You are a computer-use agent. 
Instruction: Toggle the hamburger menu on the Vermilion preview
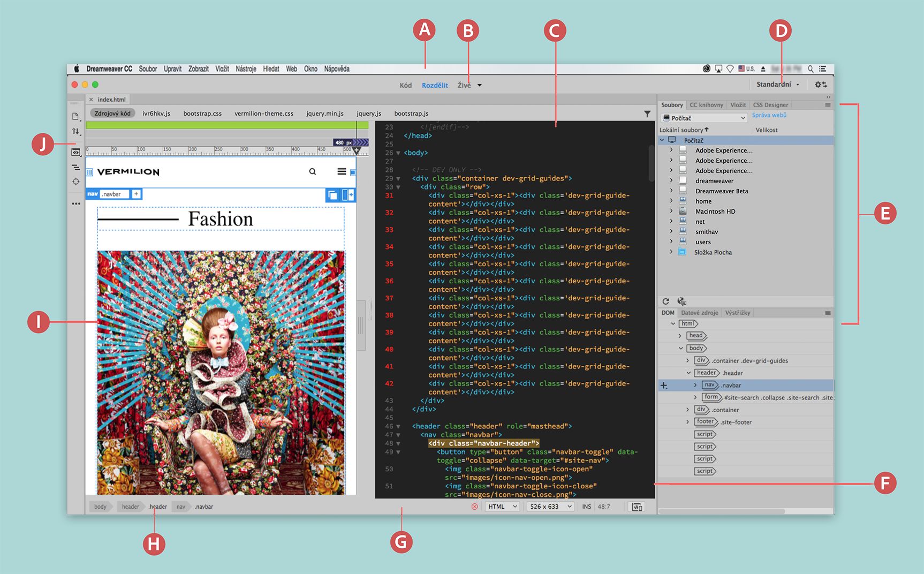[x=342, y=171]
